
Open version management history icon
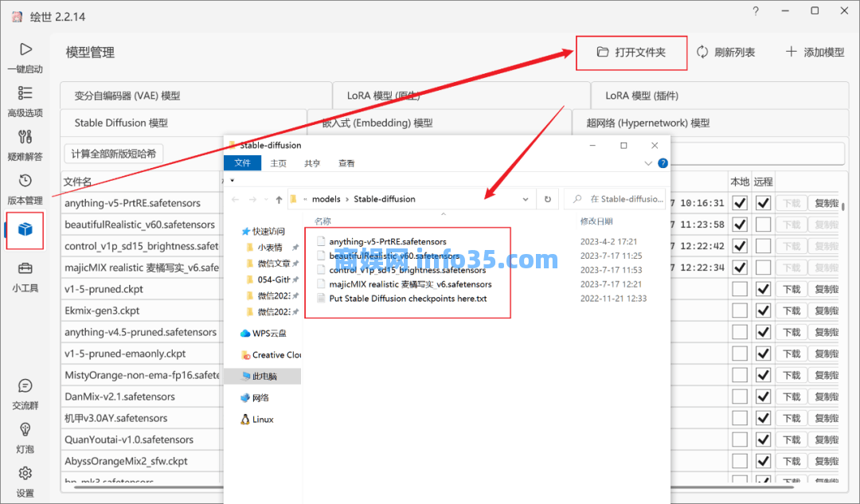[x=25, y=181]
